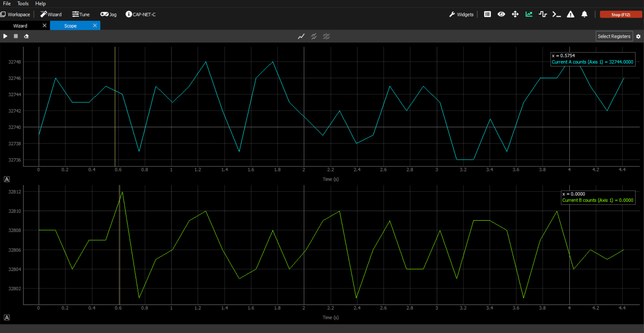This screenshot has height=333, width=644.
Task: Switch to the Wizard tab
Action: tap(20, 26)
